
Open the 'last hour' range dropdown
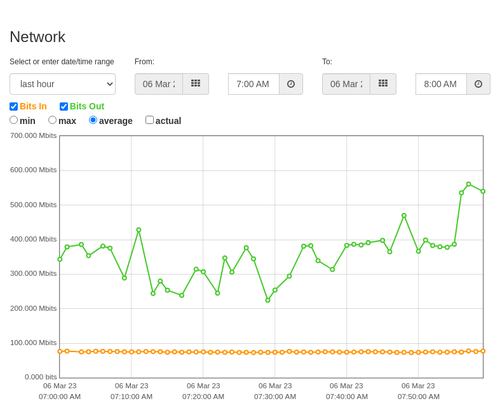pos(63,84)
